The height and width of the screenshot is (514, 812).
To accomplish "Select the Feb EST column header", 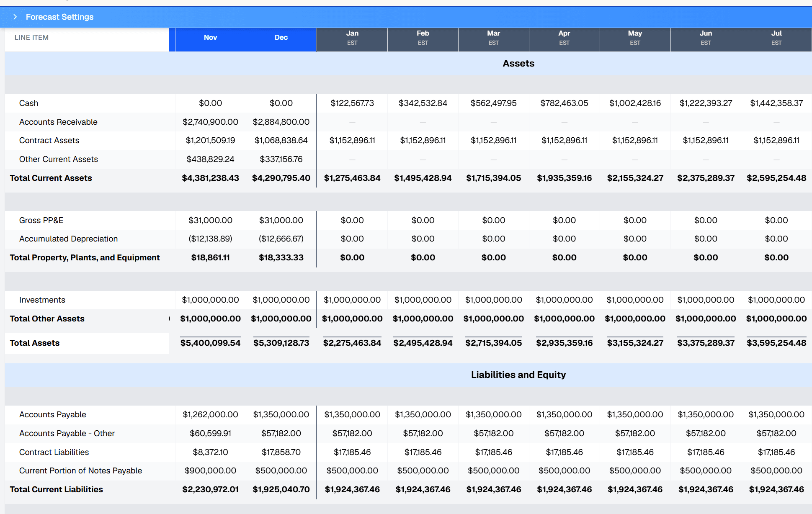I will pos(423,39).
